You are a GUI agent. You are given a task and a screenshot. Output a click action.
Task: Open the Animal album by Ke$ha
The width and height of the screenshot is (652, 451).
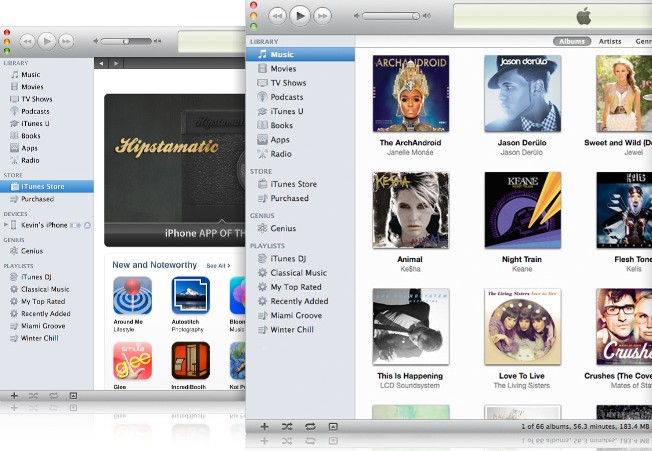pyautogui.click(x=411, y=210)
